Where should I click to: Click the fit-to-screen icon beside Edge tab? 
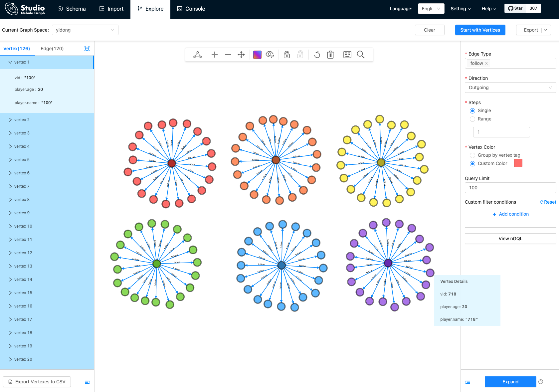(87, 49)
